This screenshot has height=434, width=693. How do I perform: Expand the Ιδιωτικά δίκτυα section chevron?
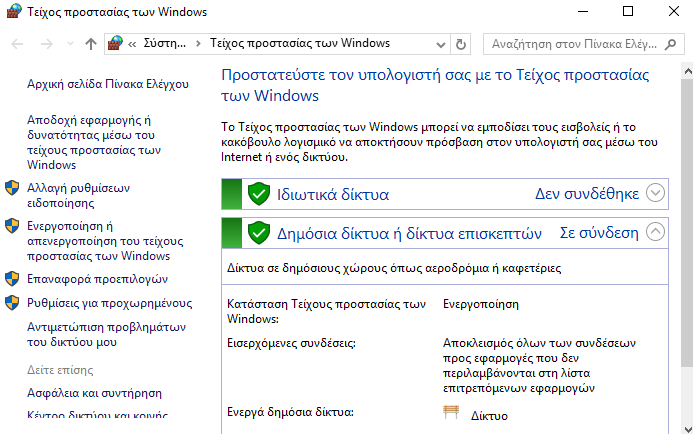pyautogui.click(x=655, y=193)
